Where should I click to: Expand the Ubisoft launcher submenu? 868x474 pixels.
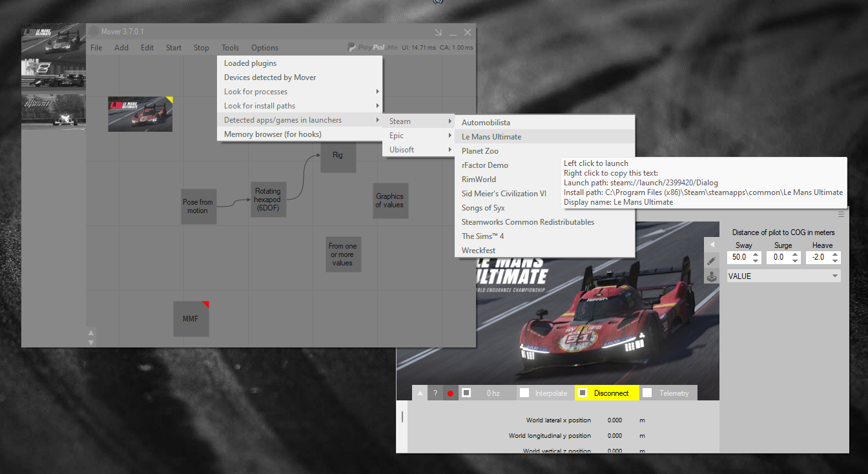(x=418, y=150)
